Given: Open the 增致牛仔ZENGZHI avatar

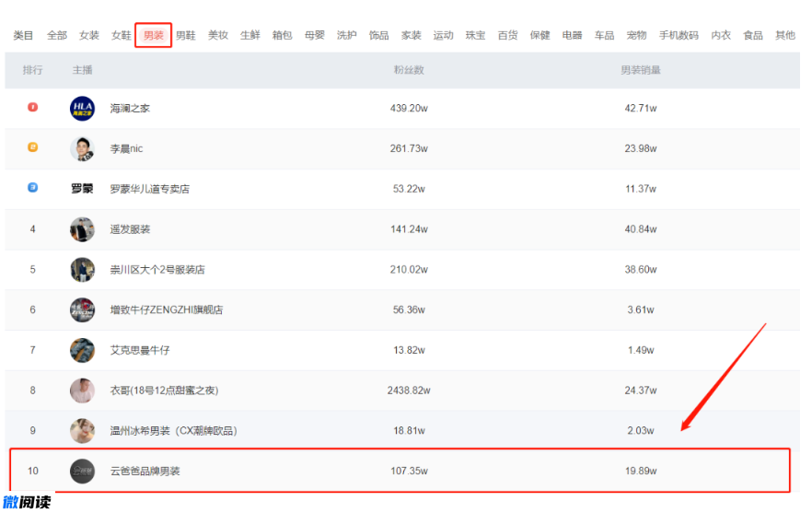Looking at the screenshot, I should click(x=82, y=309).
